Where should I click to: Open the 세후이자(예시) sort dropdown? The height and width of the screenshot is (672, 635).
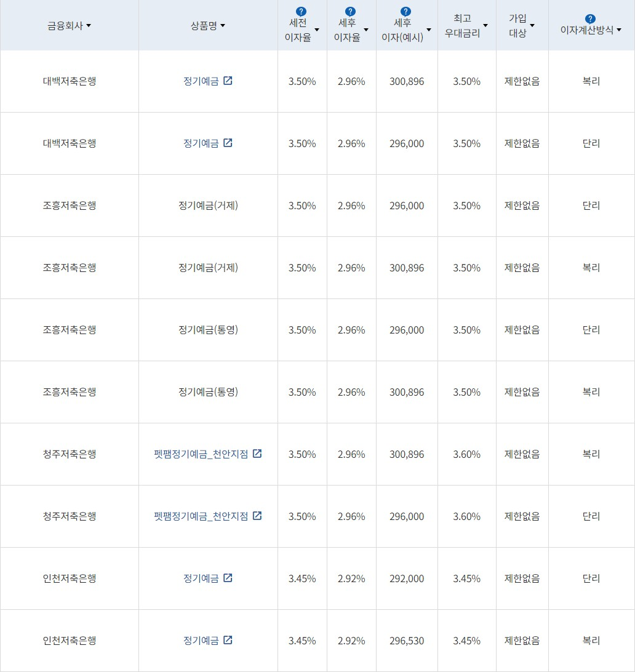tap(429, 30)
